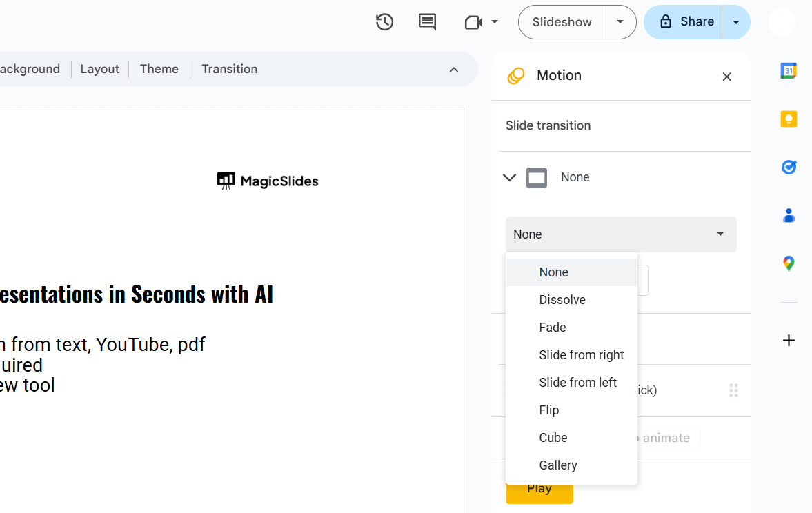Open Google Maps side panel icon
812x513 pixels.
click(x=789, y=263)
